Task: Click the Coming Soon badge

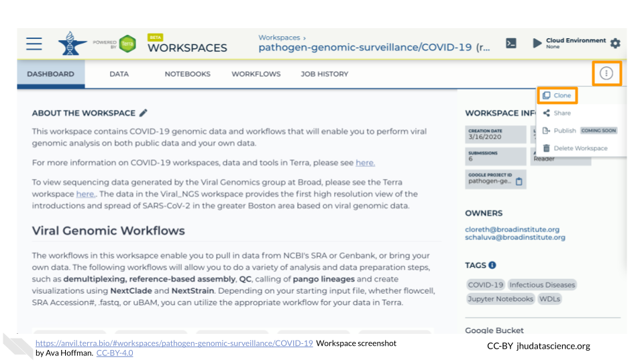Action: (x=599, y=131)
